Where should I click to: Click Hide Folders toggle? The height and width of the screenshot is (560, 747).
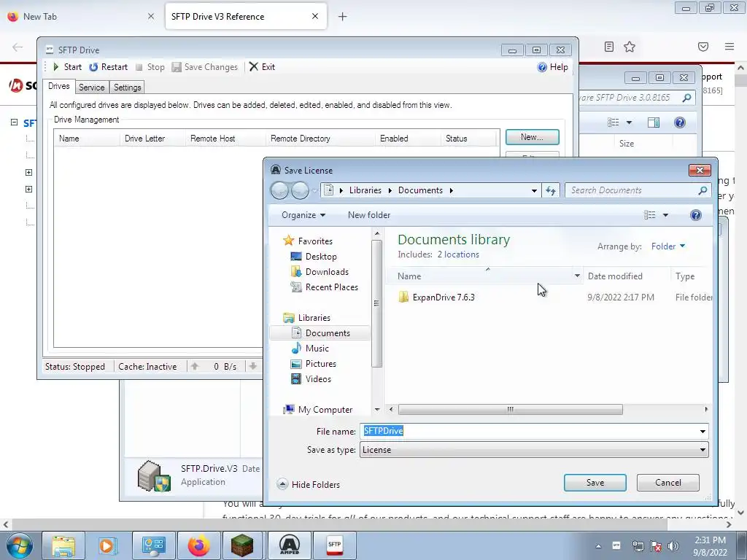tap(309, 484)
